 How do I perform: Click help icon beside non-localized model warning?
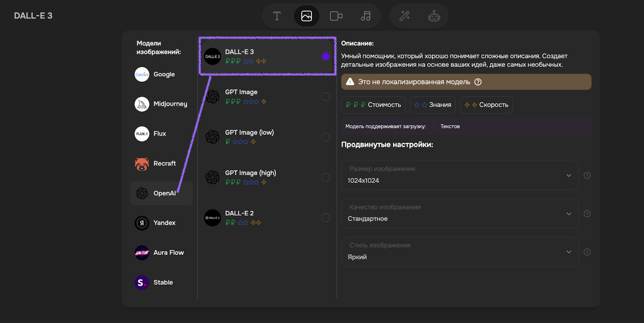[x=478, y=82]
